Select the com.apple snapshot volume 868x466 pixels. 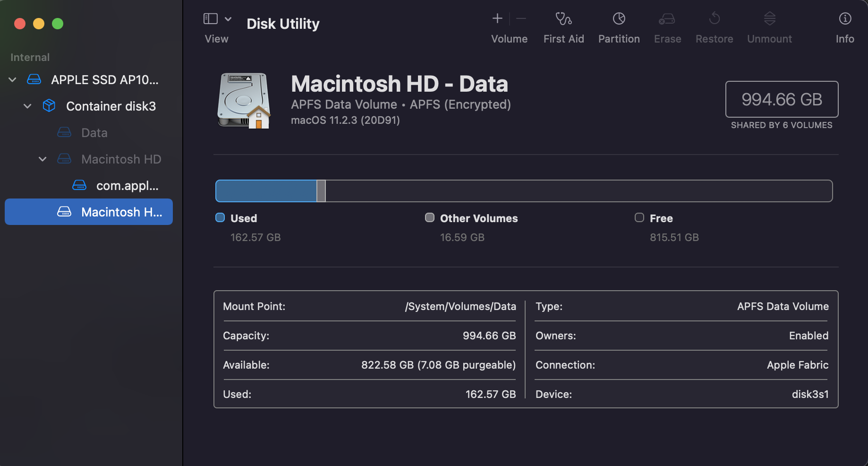pos(127,186)
